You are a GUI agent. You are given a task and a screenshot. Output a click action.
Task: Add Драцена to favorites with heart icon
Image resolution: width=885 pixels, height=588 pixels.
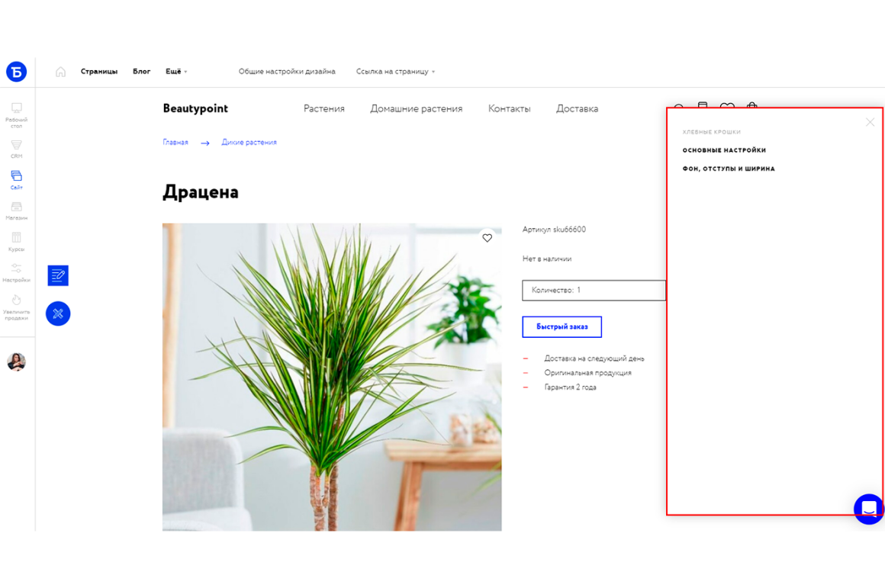pyautogui.click(x=487, y=238)
